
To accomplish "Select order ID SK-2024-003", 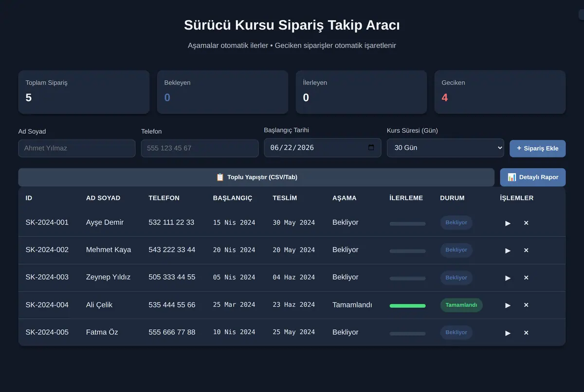I will 47,277.
